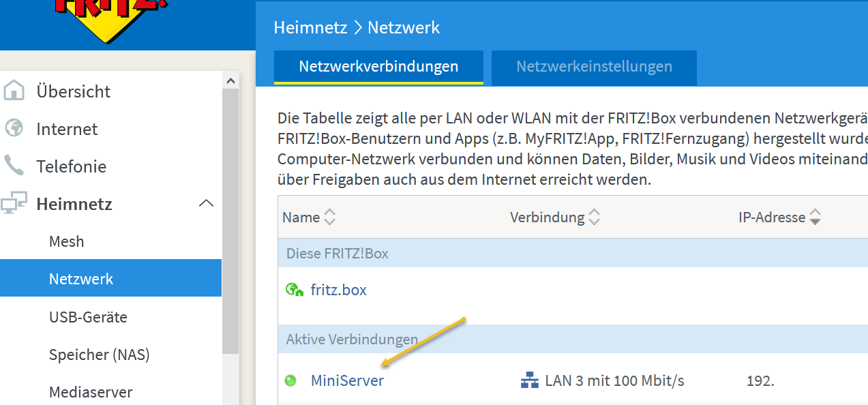The height and width of the screenshot is (405, 868).
Task: Open the MiniServer device link
Action: [347, 380]
